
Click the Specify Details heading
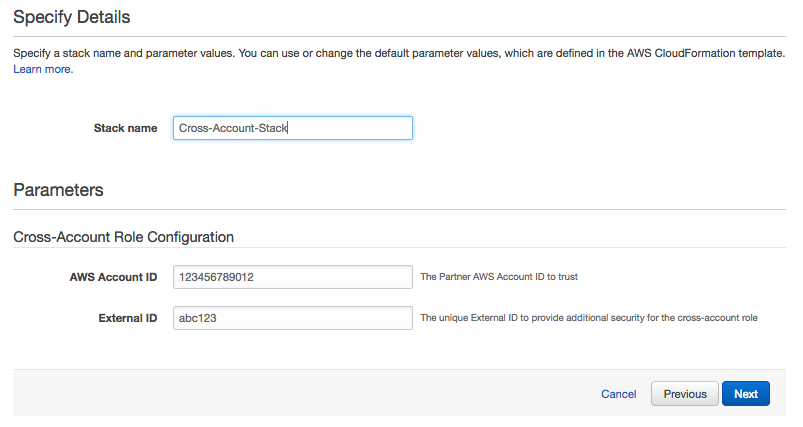pos(71,17)
